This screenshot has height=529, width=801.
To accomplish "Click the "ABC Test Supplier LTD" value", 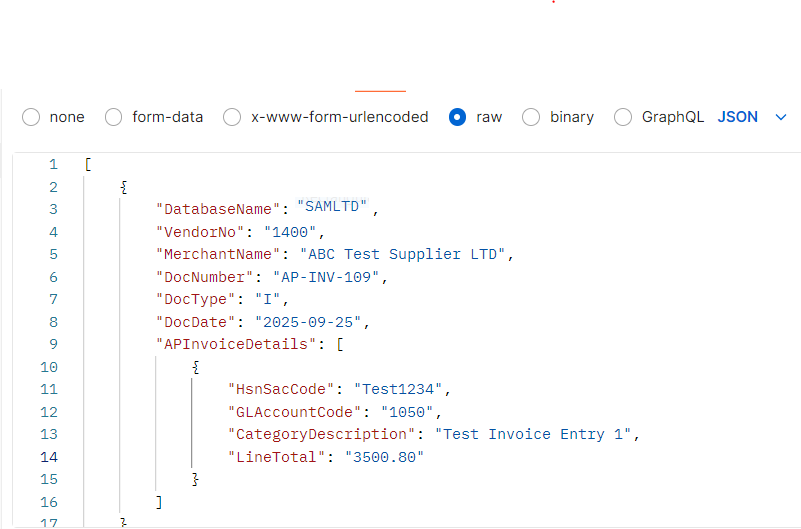I will coord(405,254).
